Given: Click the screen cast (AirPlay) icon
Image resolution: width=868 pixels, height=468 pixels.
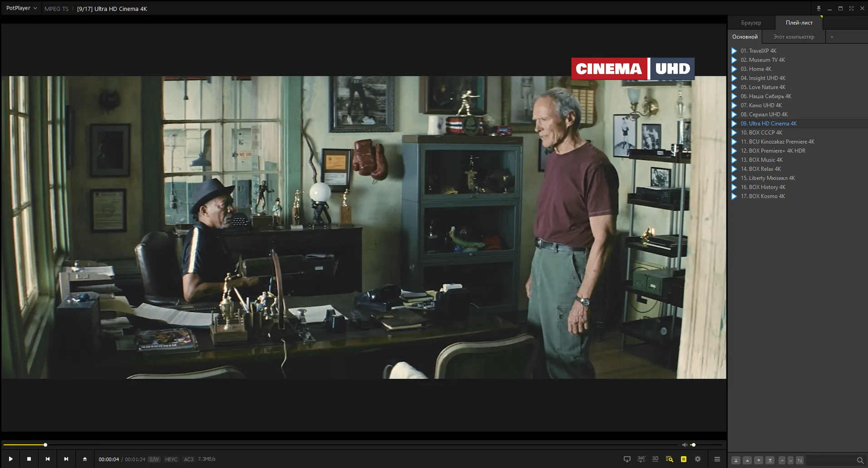Looking at the screenshot, I should (627, 459).
